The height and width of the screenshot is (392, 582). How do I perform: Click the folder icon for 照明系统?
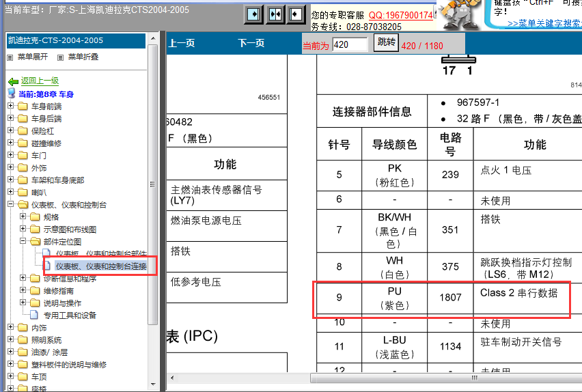pyautogui.click(x=23, y=340)
